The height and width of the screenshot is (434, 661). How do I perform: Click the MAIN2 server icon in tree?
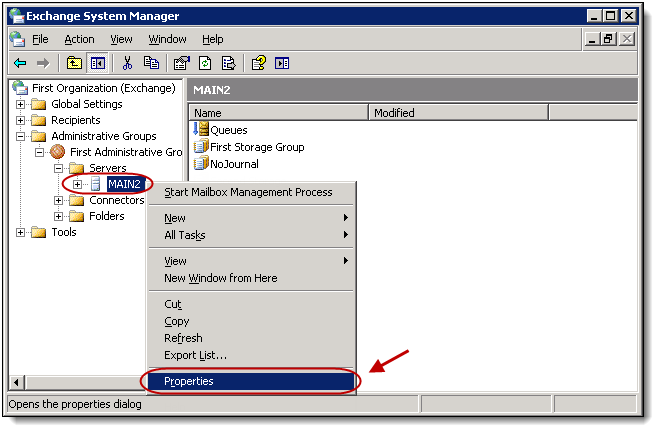tap(96, 184)
